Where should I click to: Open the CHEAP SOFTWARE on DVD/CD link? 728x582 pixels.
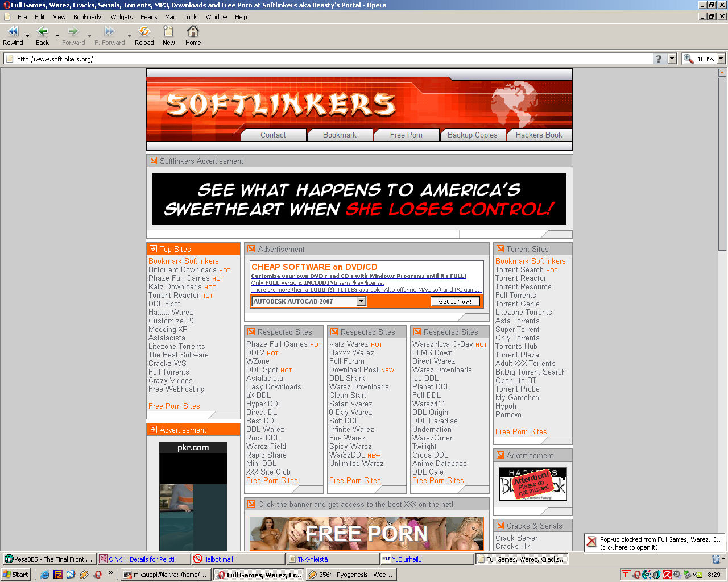pyautogui.click(x=315, y=267)
